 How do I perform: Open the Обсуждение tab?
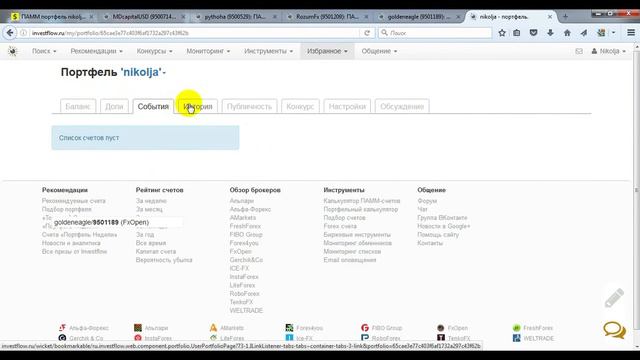[x=402, y=106]
